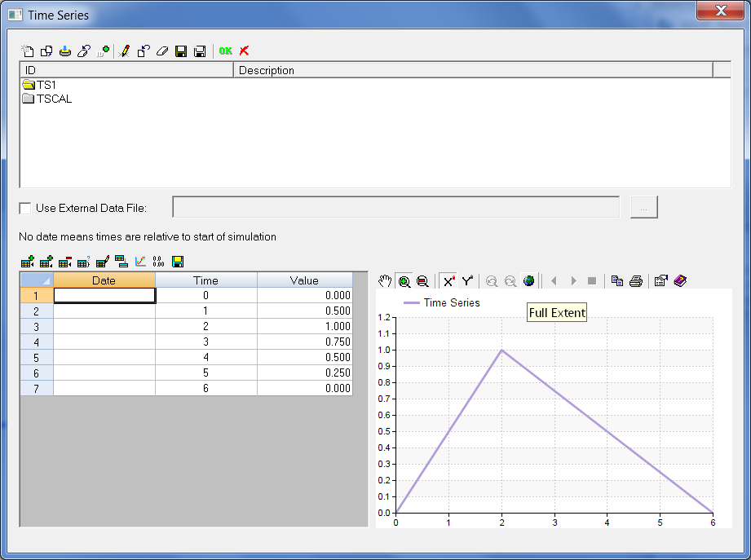Open the table plot tool
This screenshot has height=560, width=751.
(x=140, y=262)
